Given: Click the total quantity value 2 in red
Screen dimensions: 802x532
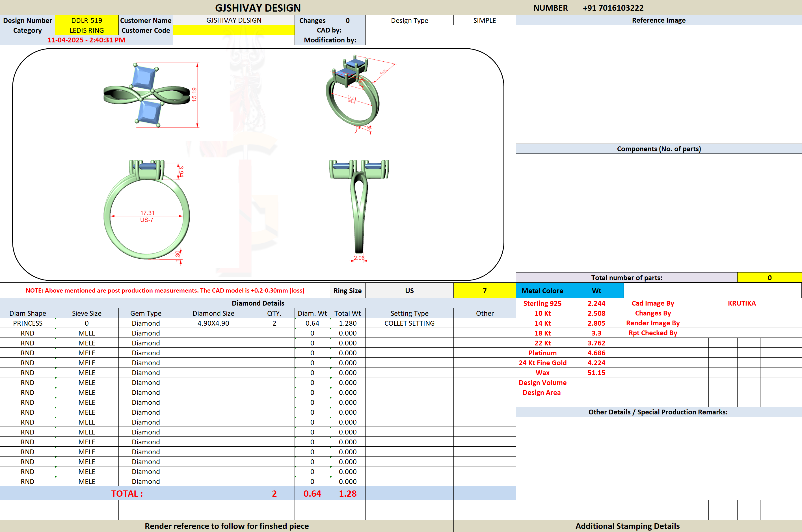Looking at the screenshot, I should 274,493.
